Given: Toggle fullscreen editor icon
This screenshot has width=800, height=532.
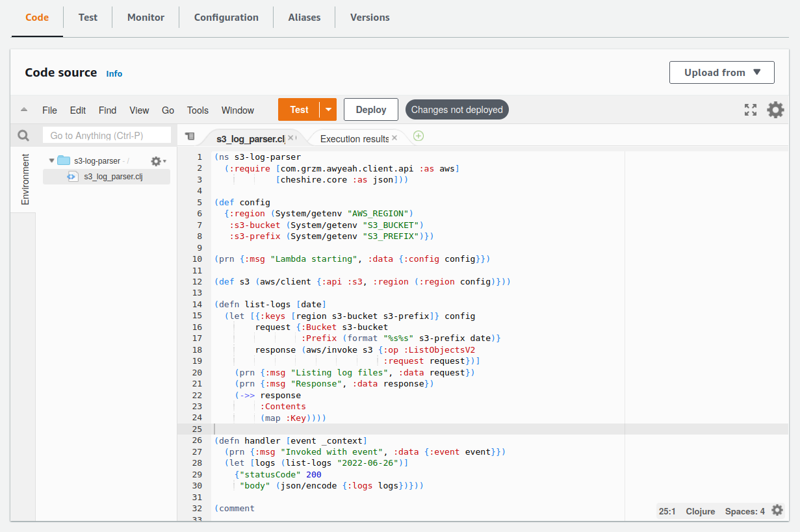Looking at the screenshot, I should 751,110.
